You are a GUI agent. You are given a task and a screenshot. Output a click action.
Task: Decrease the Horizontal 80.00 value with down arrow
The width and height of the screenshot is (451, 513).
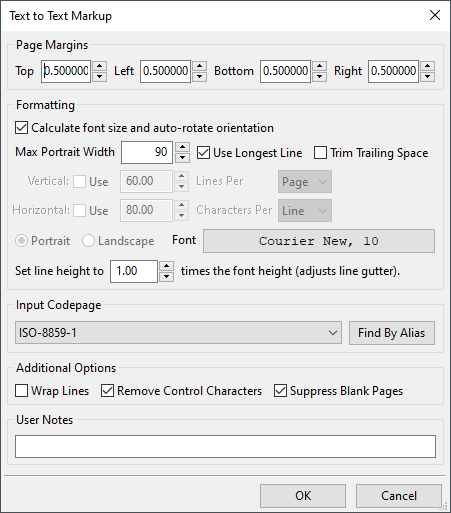[181, 216]
